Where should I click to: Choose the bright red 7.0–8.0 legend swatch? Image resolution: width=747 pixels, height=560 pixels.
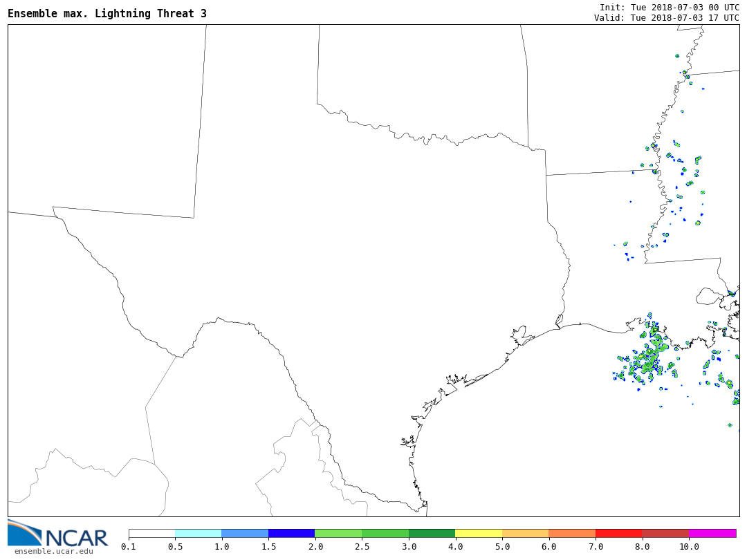click(x=618, y=534)
